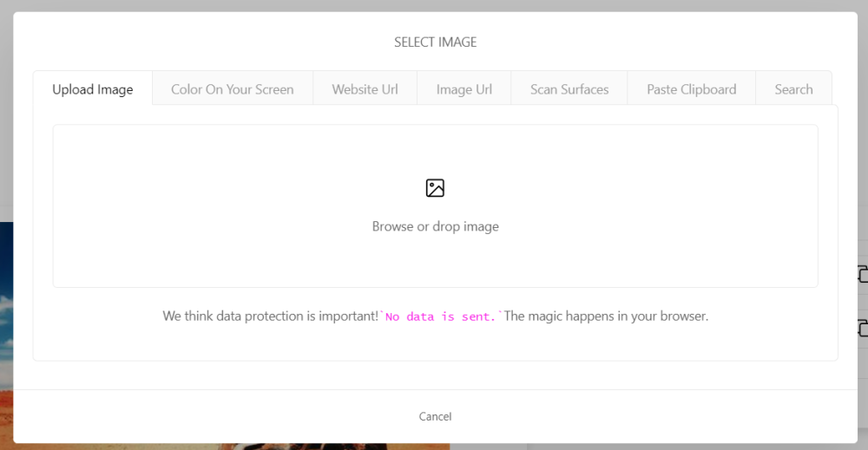Click the picture icon in the drop zone
Screen dimensions: 868x450
(435, 188)
